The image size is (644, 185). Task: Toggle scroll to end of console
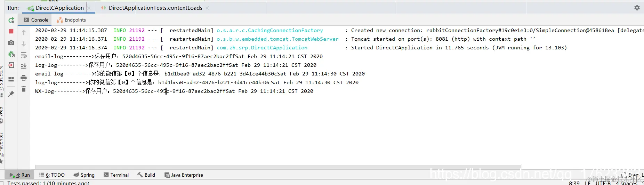(x=24, y=66)
